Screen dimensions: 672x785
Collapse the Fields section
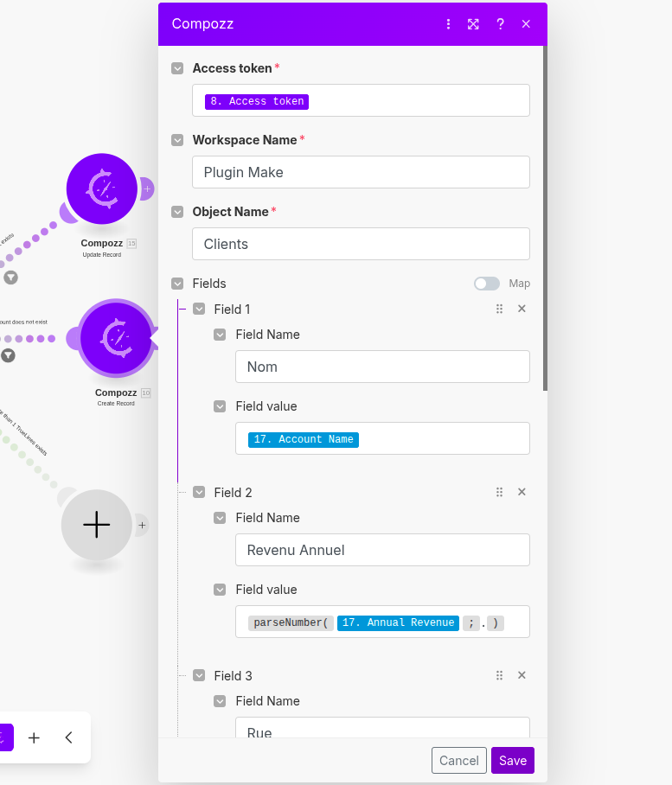point(177,283)
